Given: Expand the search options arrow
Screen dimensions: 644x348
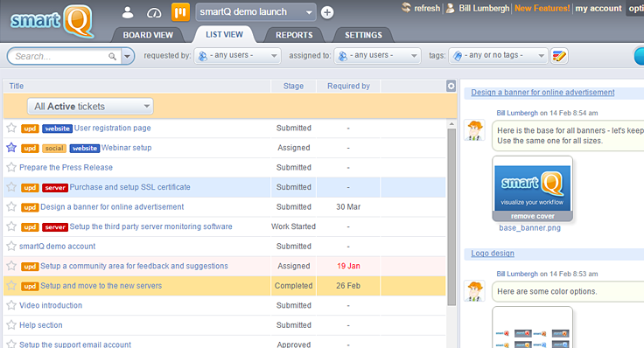Looking at the screenshot, I should point(128,56).
